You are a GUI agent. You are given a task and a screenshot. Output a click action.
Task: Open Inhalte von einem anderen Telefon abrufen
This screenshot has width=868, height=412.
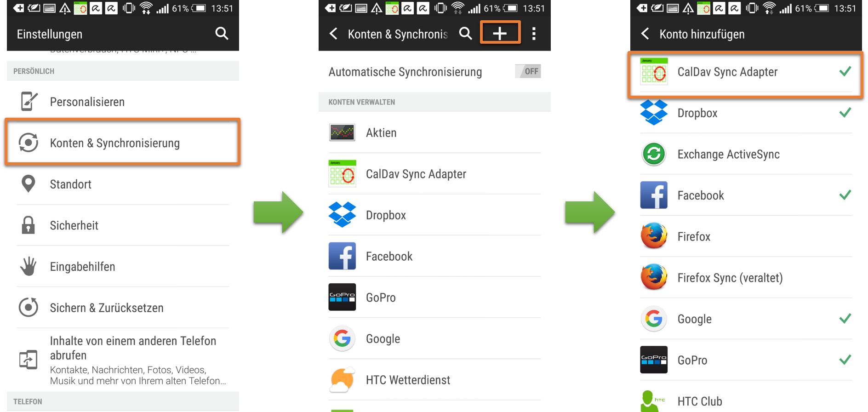(x=123, y=360)
